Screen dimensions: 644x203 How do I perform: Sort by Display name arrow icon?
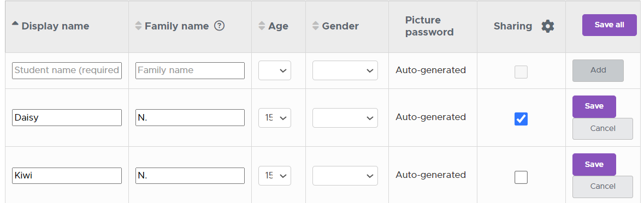coord(15,24)
